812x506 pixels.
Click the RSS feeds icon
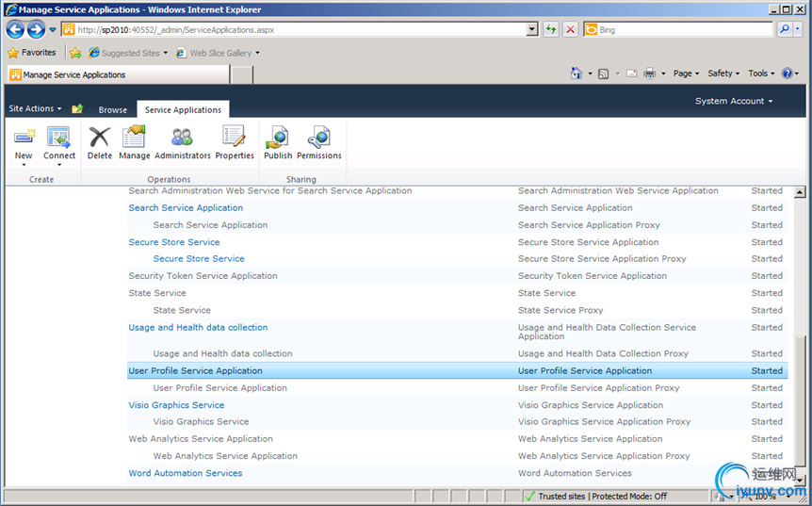[x=603, y=74]
